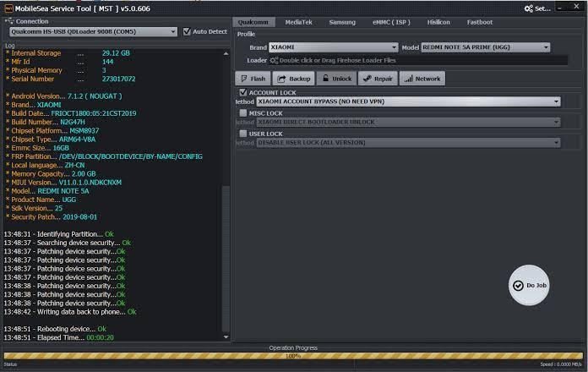The width and height of the screenshot is (588, 372).
Task: Open the Model REDMI NOTE 5A PRIME dropdown
Action: point(486,47)
